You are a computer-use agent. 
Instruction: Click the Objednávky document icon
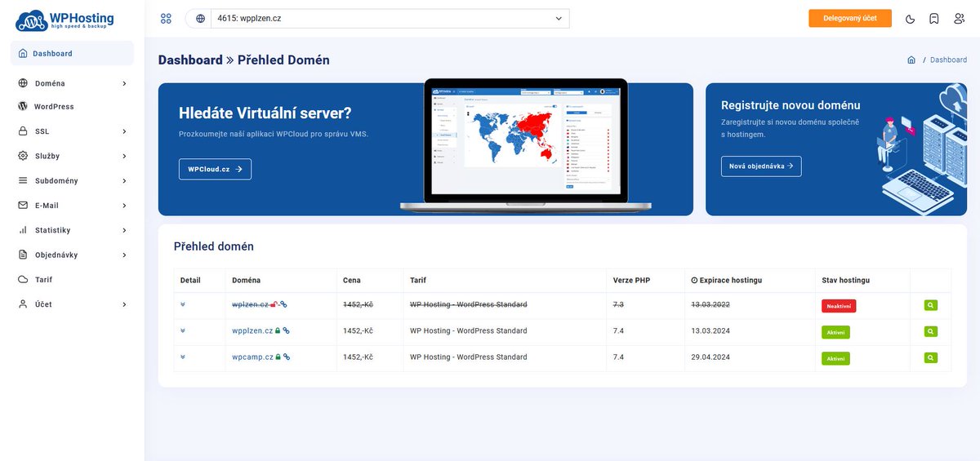(x=23, y=255)
